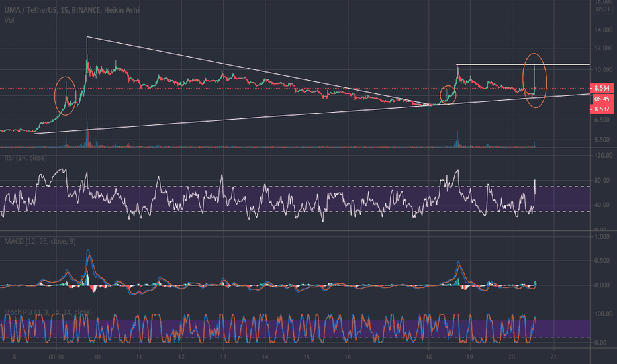Select the horizontal resistance line near 10.000
The width and height of the screenshot is (617, 364).
pos(524,64)
